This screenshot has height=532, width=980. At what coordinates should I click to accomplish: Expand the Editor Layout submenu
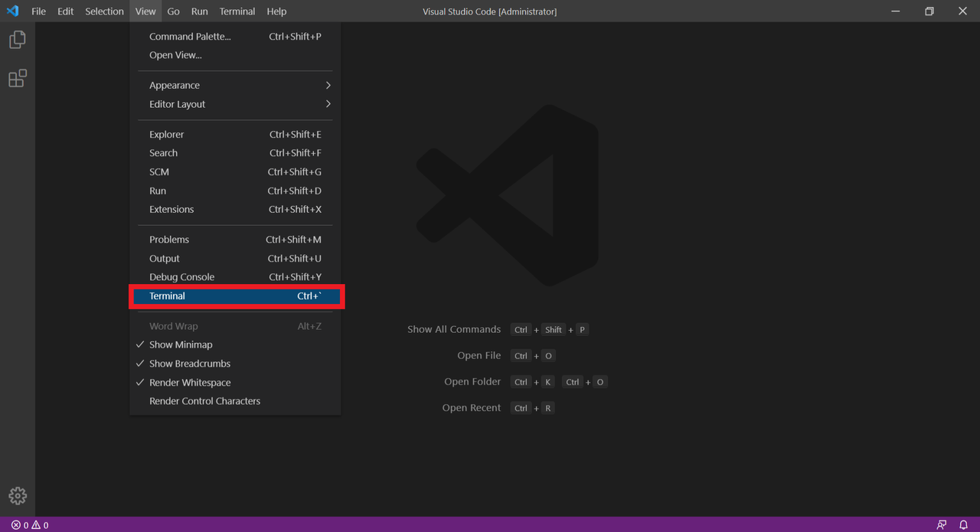point(235,104)
